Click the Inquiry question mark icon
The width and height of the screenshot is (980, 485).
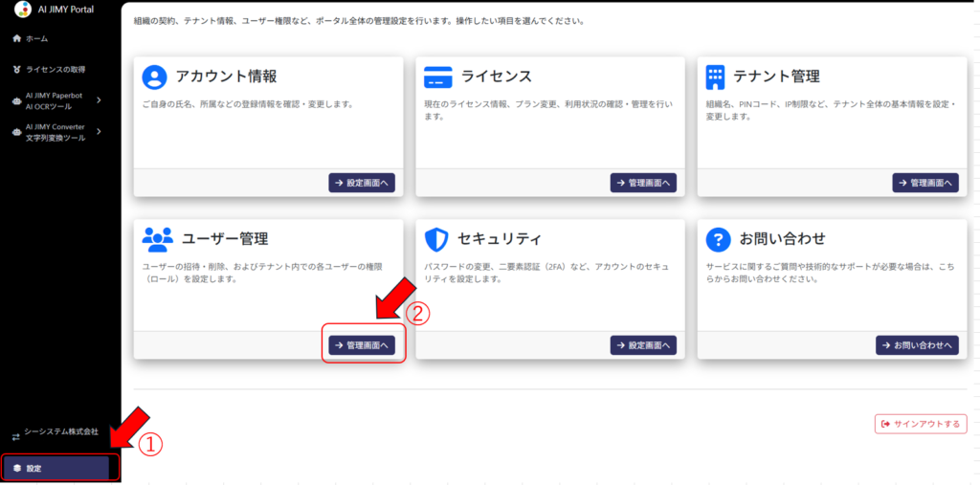pyautogui.click(x=718, y=239)
